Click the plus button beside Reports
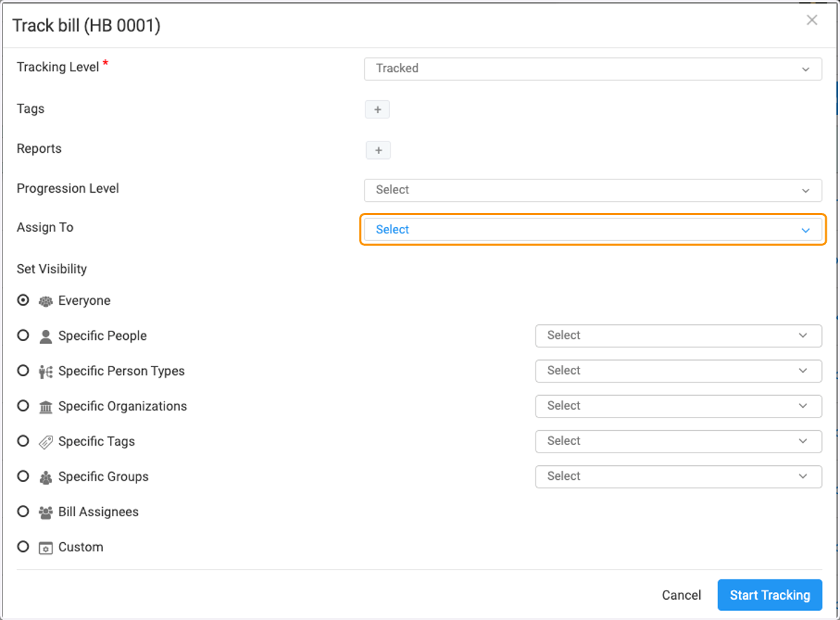Screen dimensions: 840x620 (x=378, y=150)
